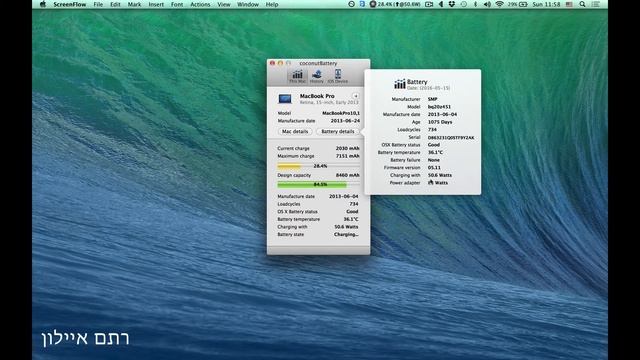The height and width of the screenshot is (360, 640).
Task: Click the Sun 11:58 clock
Action: pos(546,4)
